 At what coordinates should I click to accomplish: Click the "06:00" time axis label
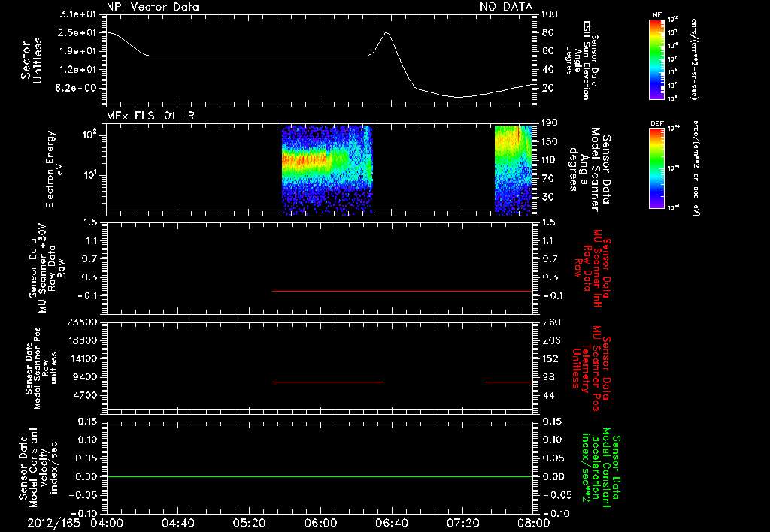click(x=320, y=523)
